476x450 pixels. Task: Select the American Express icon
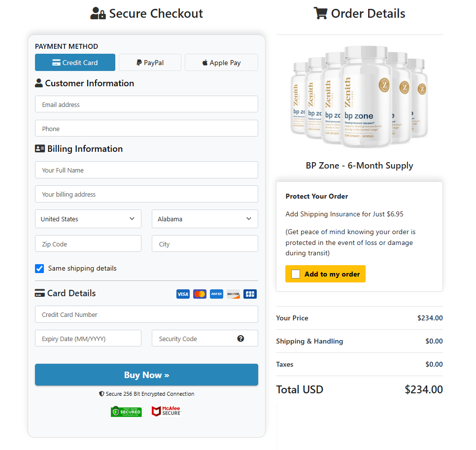(x=216, y=294)
